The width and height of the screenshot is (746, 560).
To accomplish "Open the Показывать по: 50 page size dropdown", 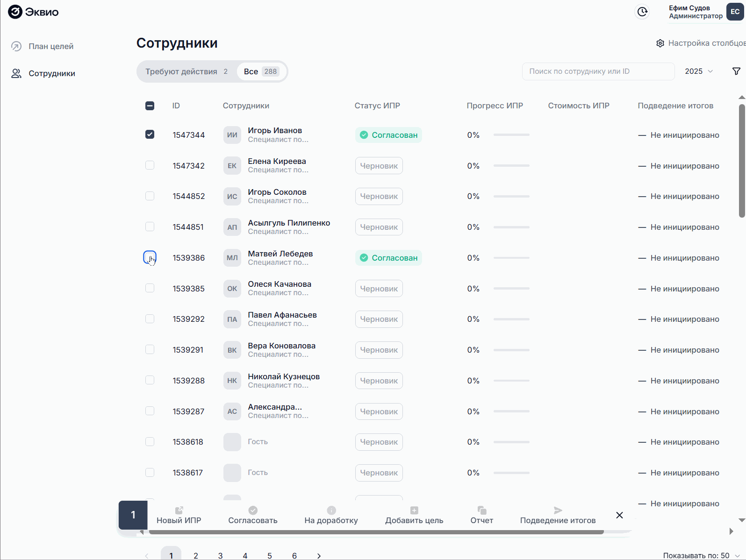I will [x=702, y=555].
